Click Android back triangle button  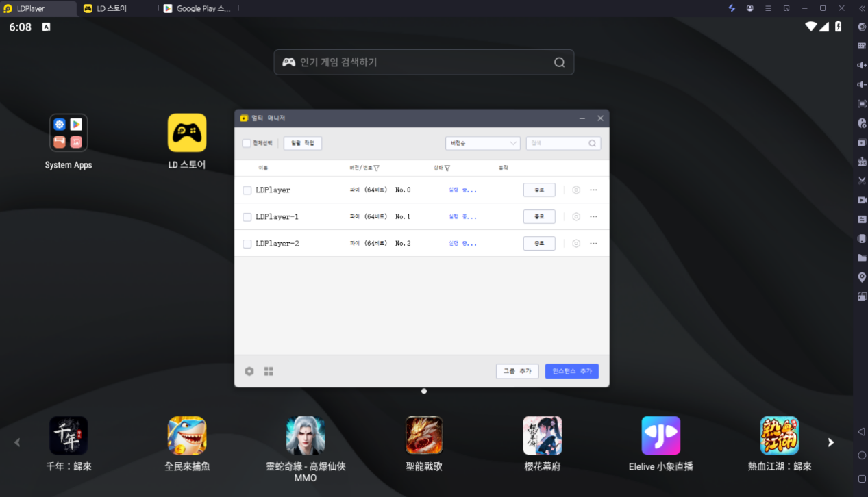coord(862,432)
